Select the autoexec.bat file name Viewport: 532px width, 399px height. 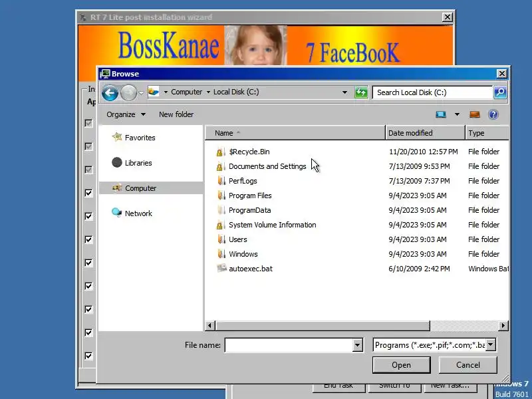[251, 269]
